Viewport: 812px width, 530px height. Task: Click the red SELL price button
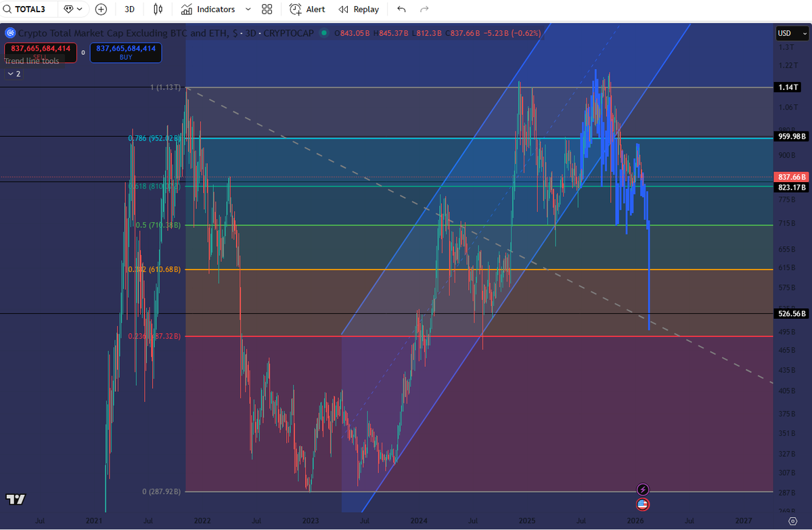coord(40,52)
